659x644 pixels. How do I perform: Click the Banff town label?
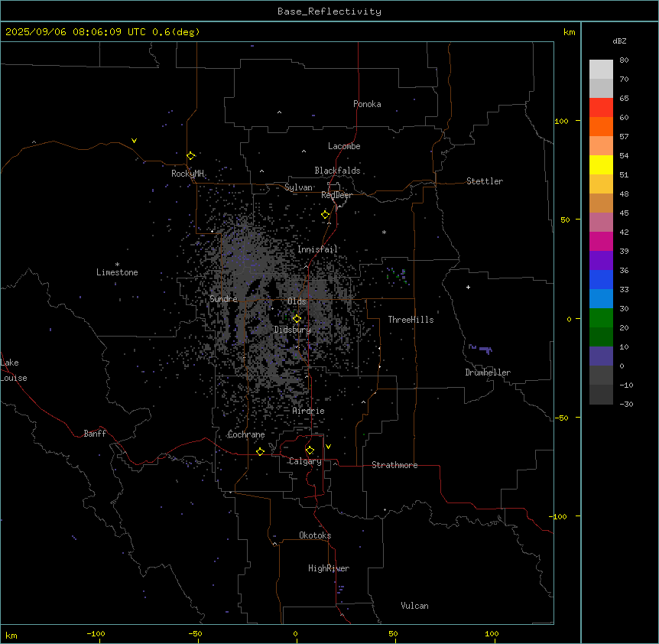coord(95,434)
